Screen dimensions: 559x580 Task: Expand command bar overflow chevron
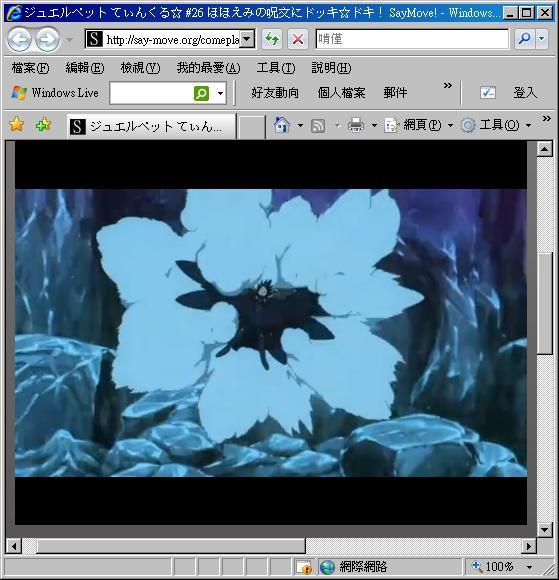(x=546, y=119)
